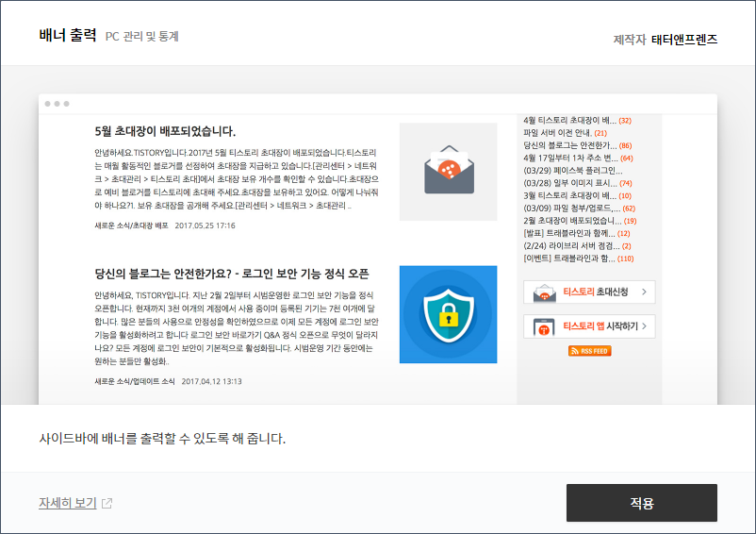Select sidebar entry 당신의 블로그는 안전한가... (86)
Image resolution: width=756 pixels, height=534 pixels.
click(578, 145)
